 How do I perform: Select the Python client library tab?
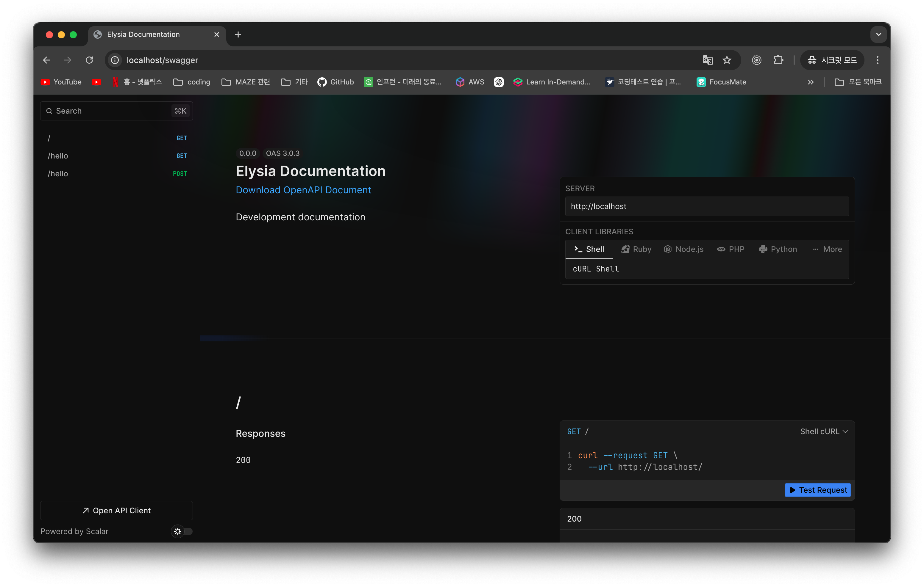[x=778, y=249]
